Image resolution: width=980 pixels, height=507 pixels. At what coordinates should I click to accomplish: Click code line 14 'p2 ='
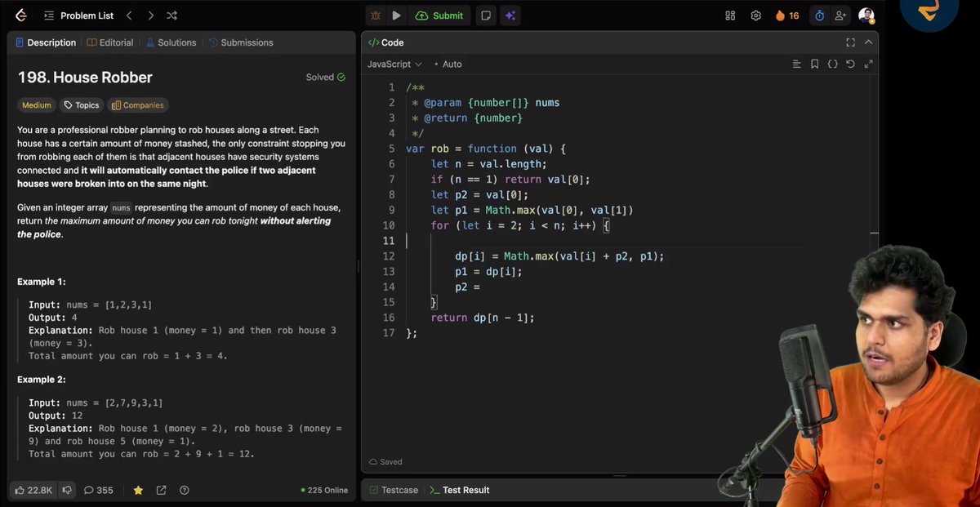coord(467,287)
